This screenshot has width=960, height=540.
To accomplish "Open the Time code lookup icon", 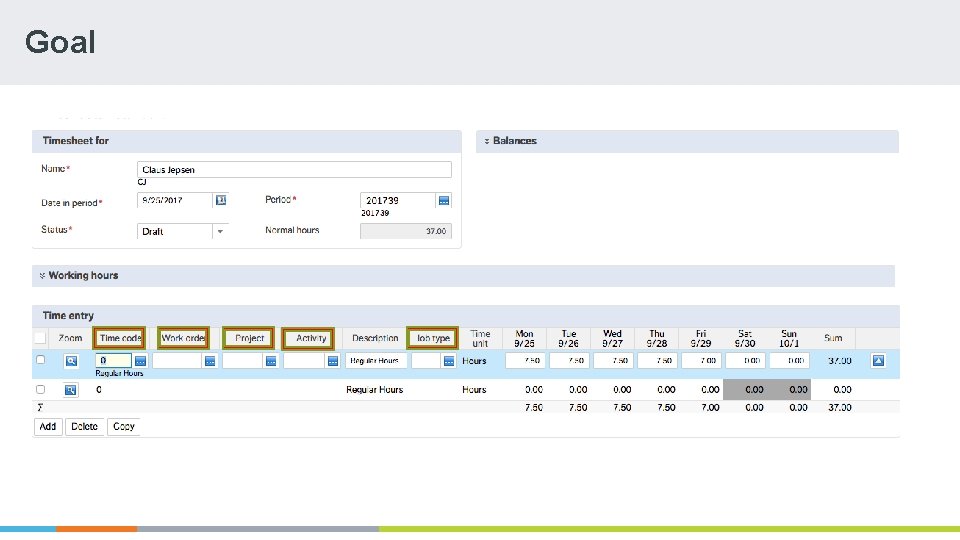I will 140,361.
